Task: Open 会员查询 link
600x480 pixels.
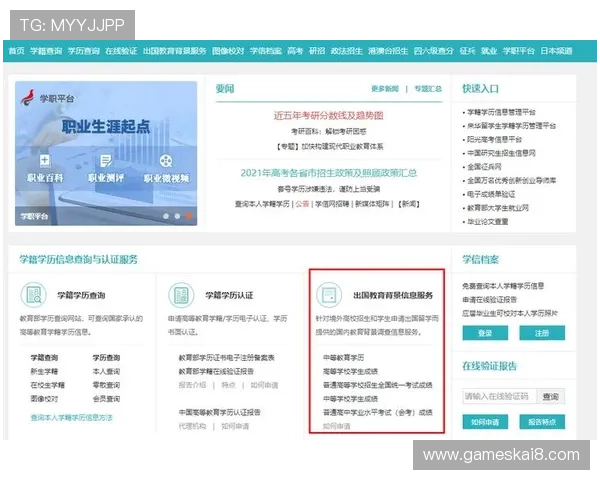Action: [x=106, y=399]
